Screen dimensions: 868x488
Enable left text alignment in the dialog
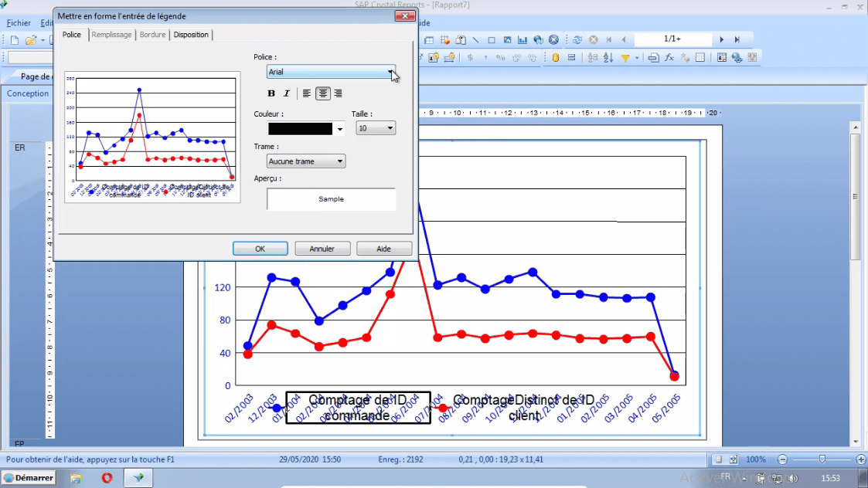coord(307,93)
